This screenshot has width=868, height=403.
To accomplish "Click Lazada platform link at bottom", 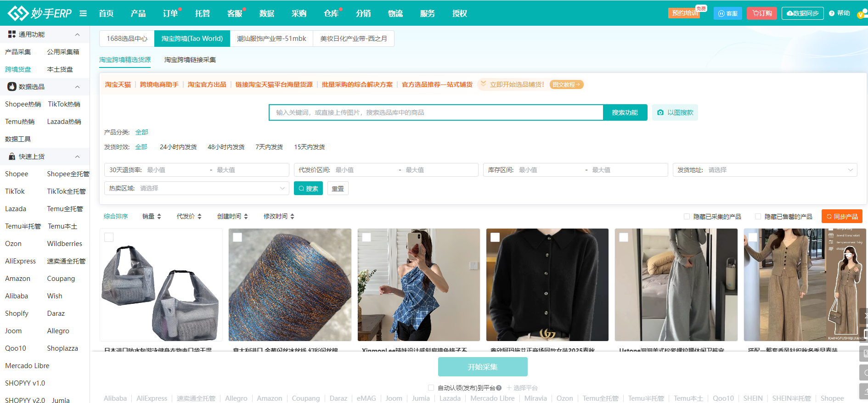I will (x=450, y=398).
